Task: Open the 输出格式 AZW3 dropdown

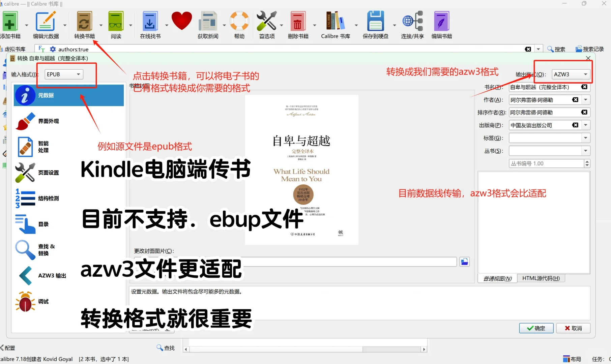Action: coord(571,74)
